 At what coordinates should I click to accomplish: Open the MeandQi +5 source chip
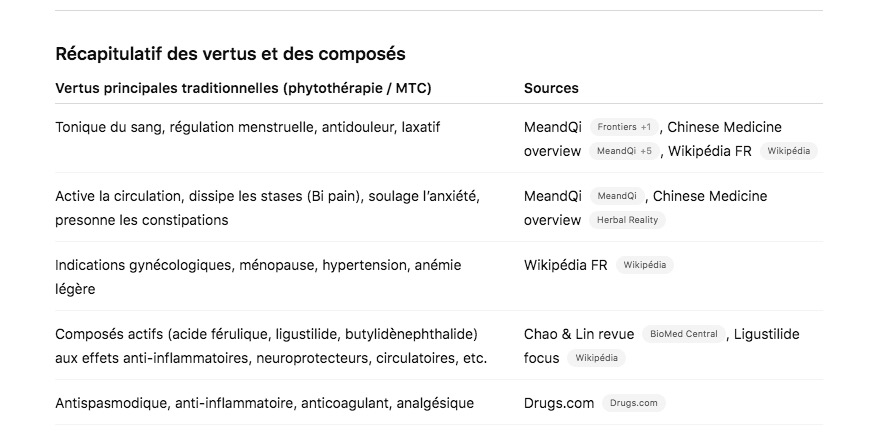click(x=624, y=151)
